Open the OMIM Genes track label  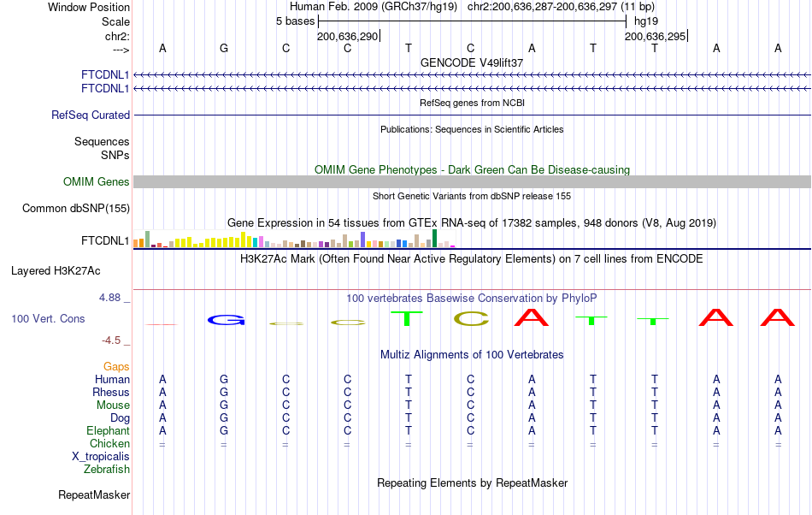pyautogui.click(x=97, y=182)
